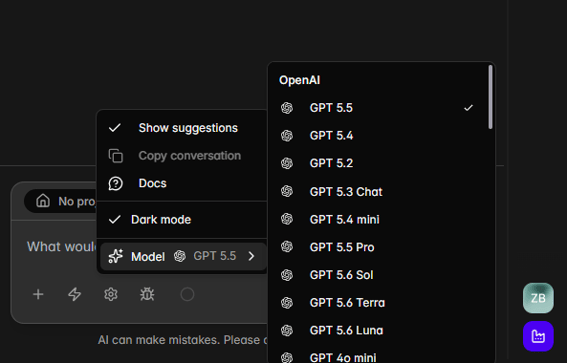567x363 pixels.
Task: Choose the GPT 5.6 Sol model
Action: pos(378,275)
